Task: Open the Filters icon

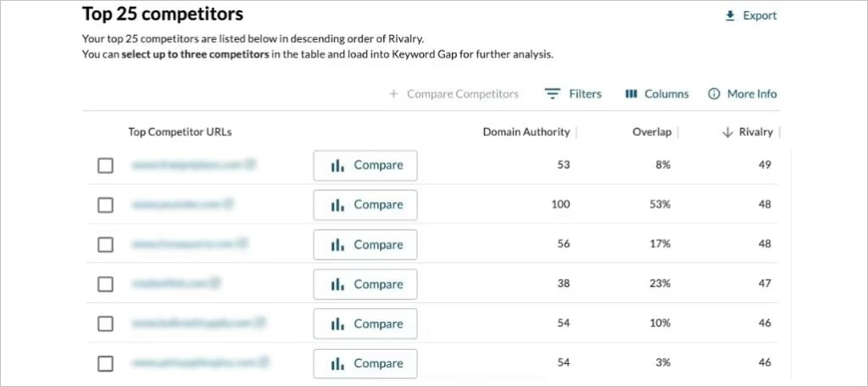Action: tap(552, 94)
